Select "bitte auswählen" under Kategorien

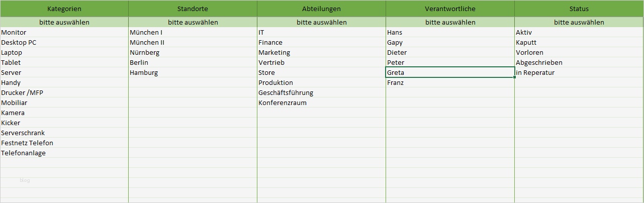point(64,22)
